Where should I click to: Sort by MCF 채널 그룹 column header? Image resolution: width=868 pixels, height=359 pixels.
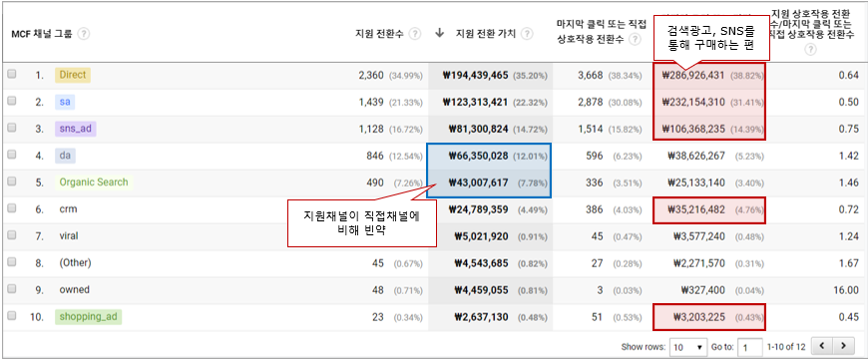[42, 34]
